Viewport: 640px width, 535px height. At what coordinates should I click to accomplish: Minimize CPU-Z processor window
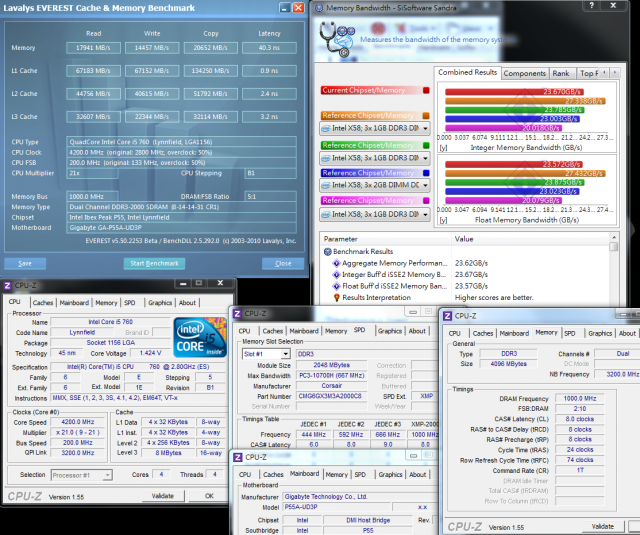coord(183,283)
